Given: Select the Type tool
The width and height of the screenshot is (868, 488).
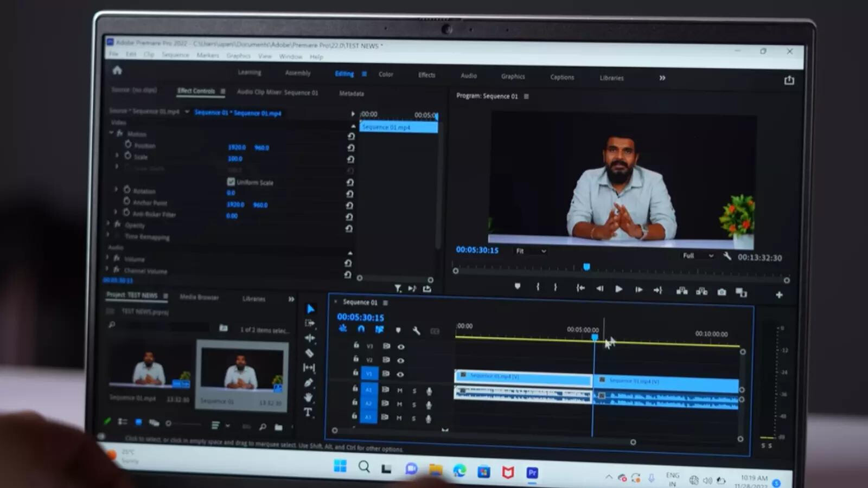Looking at the screenshot, I should pos(308,413).
